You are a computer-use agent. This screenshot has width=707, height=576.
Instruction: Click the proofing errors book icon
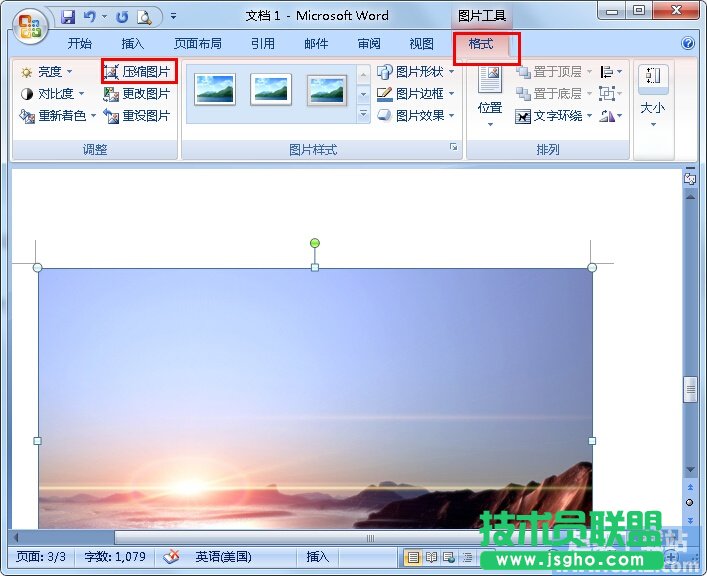171,557
